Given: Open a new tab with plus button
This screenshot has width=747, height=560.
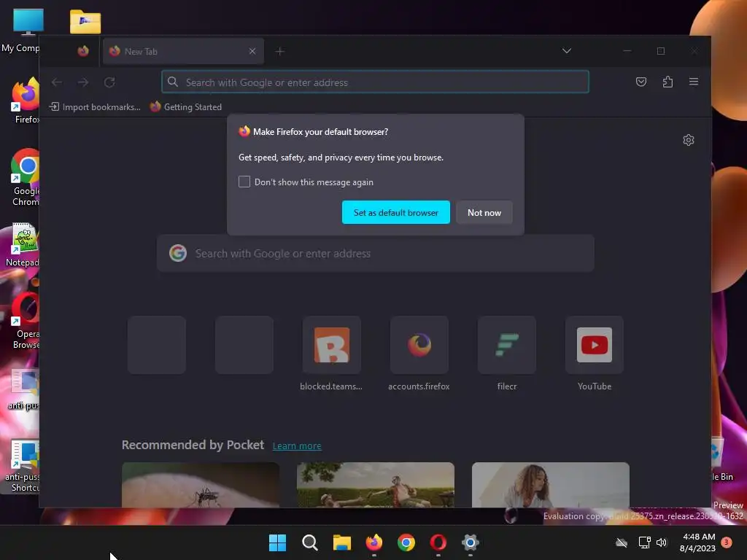Looking at the screenshot, I should tap(279, 51).
